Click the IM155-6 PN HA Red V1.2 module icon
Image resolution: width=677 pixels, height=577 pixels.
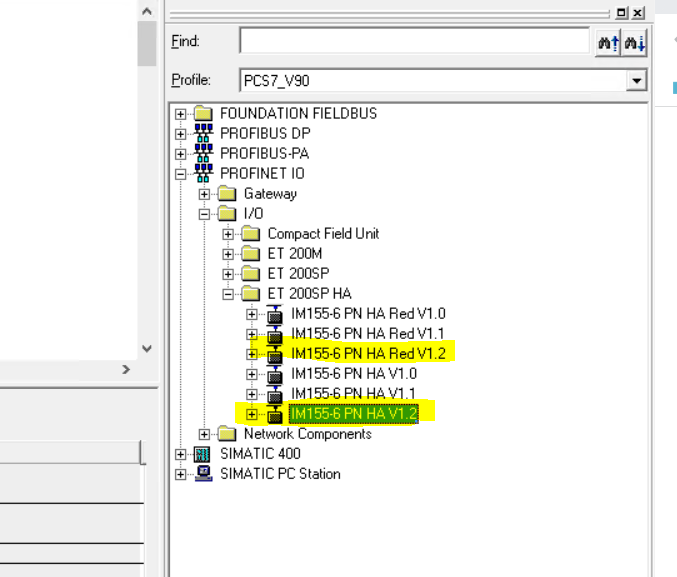click(x=275, y=354)
